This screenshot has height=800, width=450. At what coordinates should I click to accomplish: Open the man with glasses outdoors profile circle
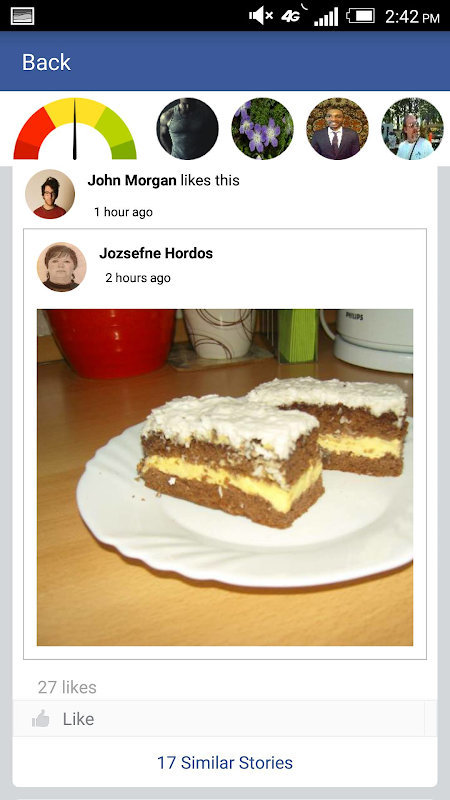click(x=412, y=129)
